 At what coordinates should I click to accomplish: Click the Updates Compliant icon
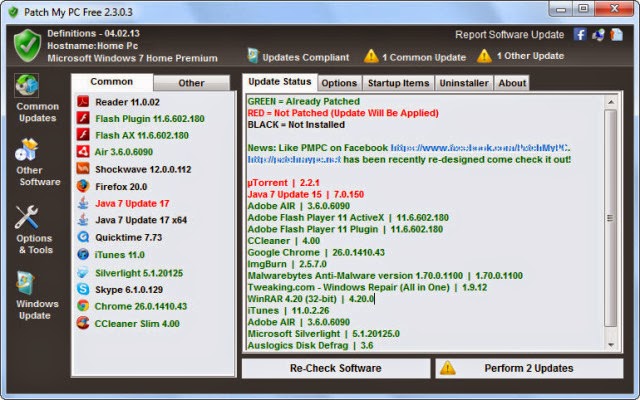[x=253, y=56]
